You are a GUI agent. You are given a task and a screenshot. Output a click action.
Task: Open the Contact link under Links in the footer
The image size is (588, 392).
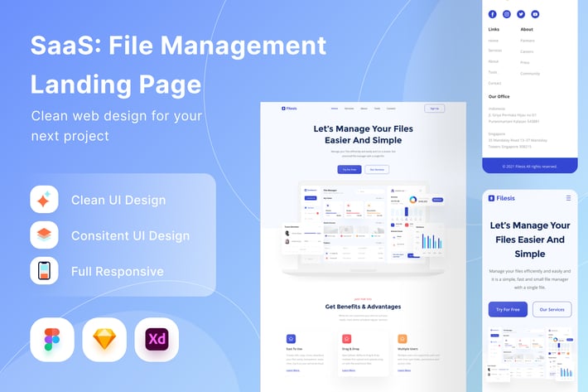pyautogui.click(x=494, y=83)
